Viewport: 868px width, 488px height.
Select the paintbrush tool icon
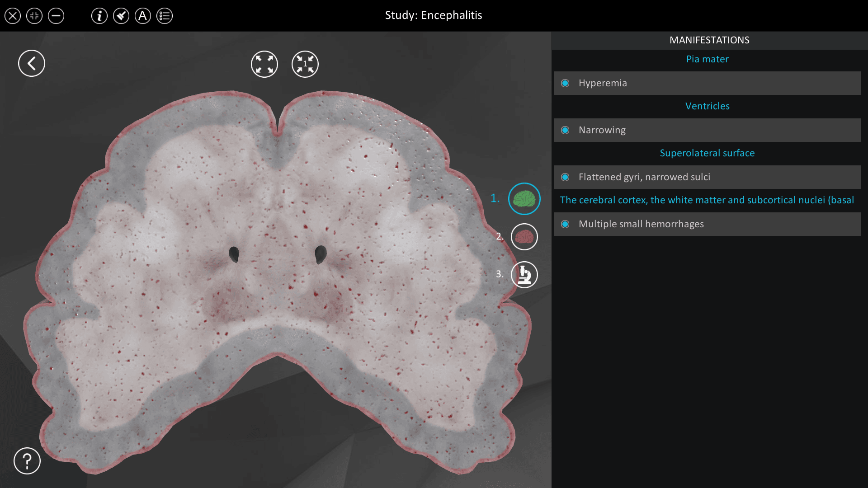(121, 16)
